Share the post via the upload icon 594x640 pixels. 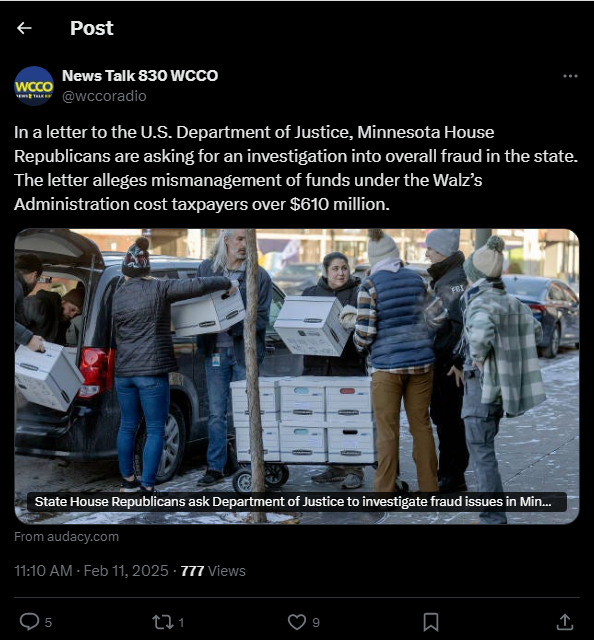(x=565, y=622)
